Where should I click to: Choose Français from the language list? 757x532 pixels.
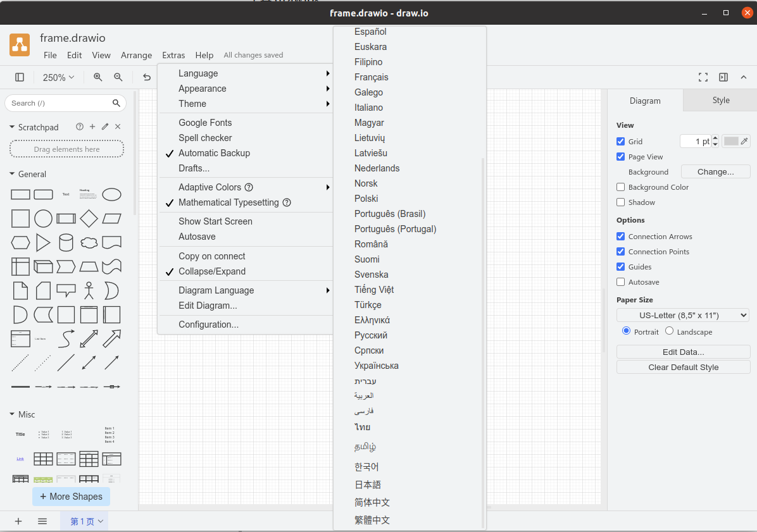click(x=372, y=77)
